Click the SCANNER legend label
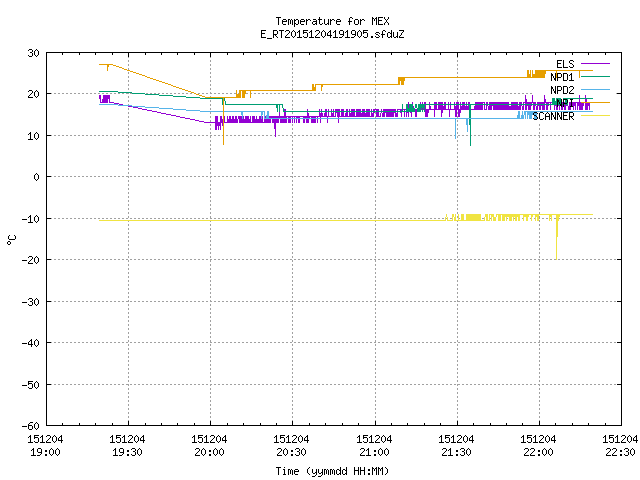This screenshot has width=640, height=480. 553,116
